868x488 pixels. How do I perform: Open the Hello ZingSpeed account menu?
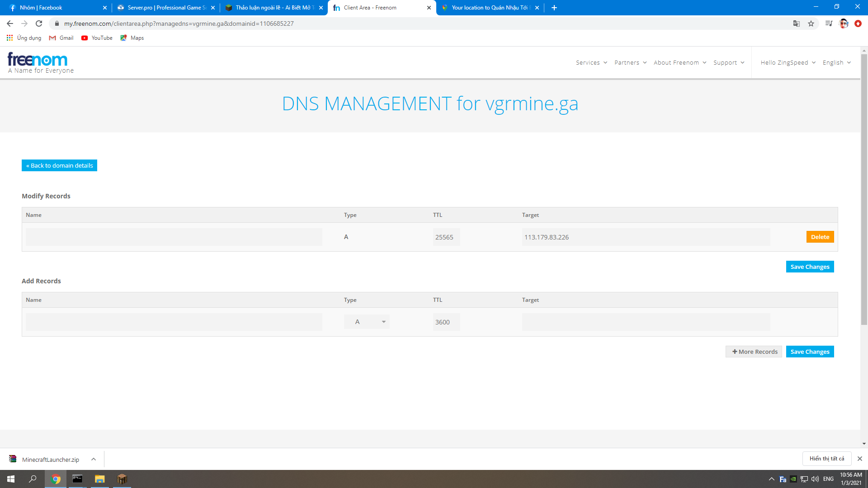click(788, 63)
